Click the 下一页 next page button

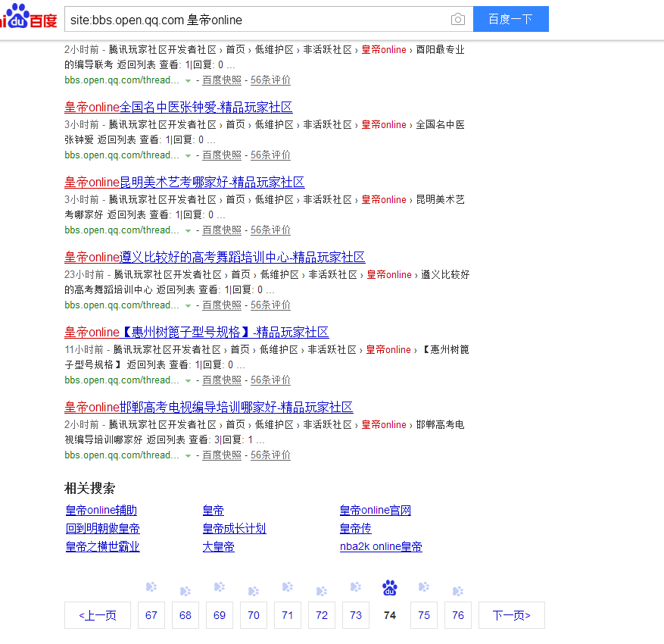pyautogui.click(x=511, y=615)
